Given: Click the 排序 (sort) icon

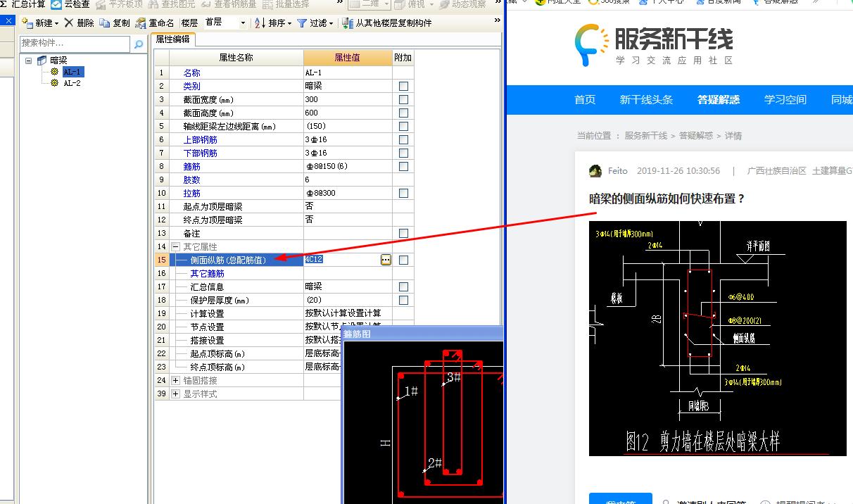Looking at the screenshot, I should pos(260,23).
